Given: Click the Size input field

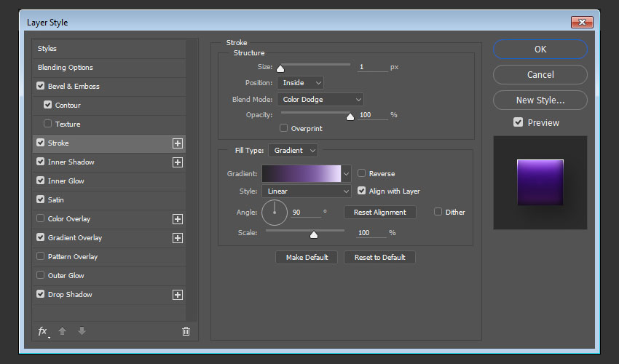Looking at the screenshot, I should (371, 67).
